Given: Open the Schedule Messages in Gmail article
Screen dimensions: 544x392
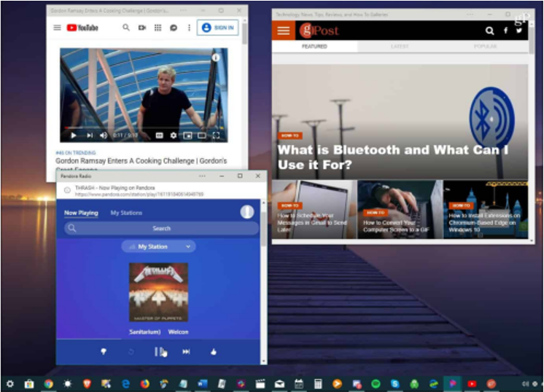Looking at the screenshot, I should [x=314, y=209].
